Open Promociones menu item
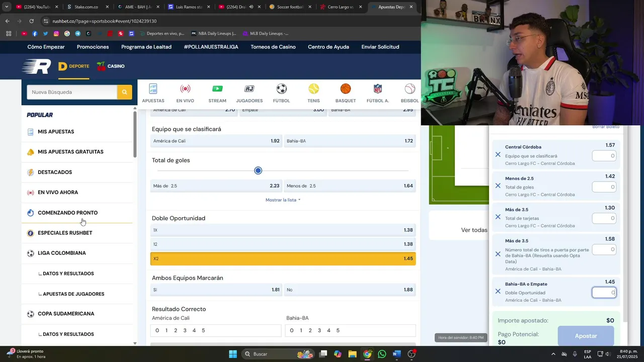 [x=93, y=47]
